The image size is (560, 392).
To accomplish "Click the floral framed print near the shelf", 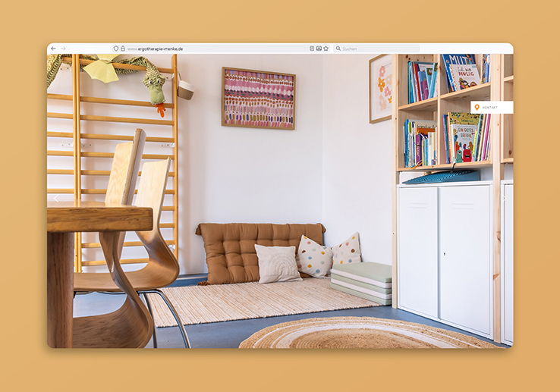I will [381, 89].
